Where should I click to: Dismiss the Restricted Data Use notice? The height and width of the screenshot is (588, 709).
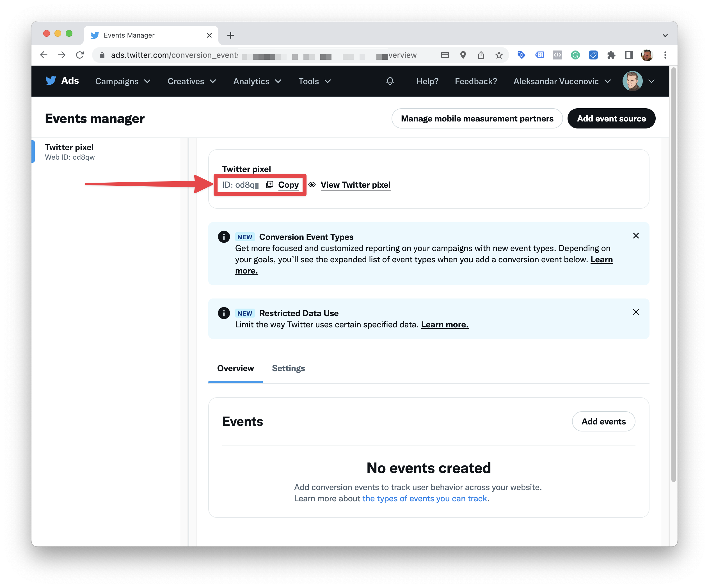pyautogui.click(x=636, y=312)
